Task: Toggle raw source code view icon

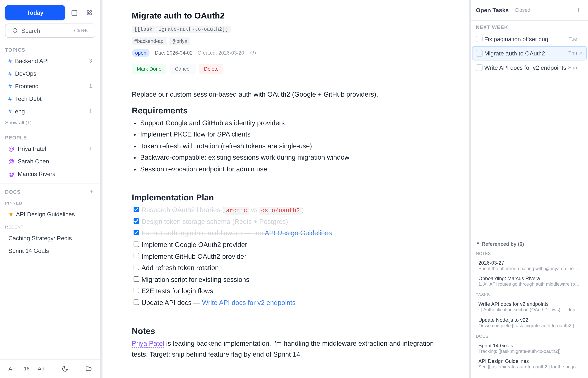Action: point(253,53)
